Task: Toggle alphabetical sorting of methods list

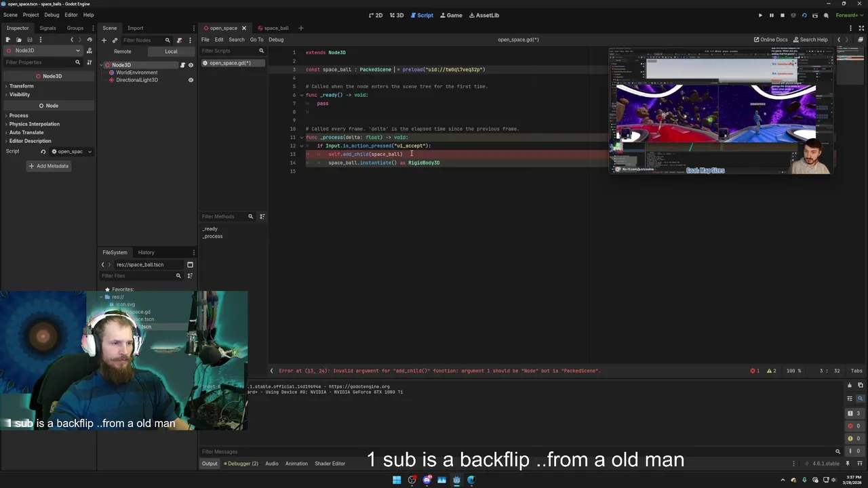Action: tap(262, 217)
